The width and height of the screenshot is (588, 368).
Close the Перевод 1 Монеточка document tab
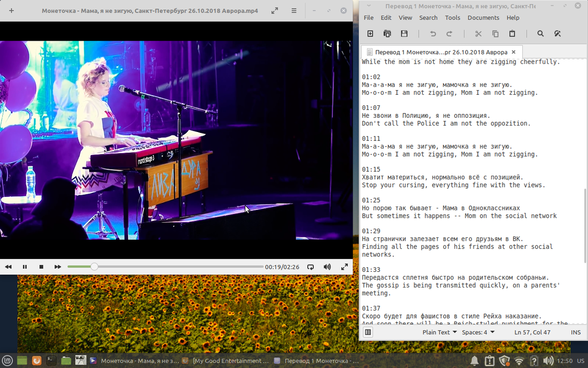(514, 52)
